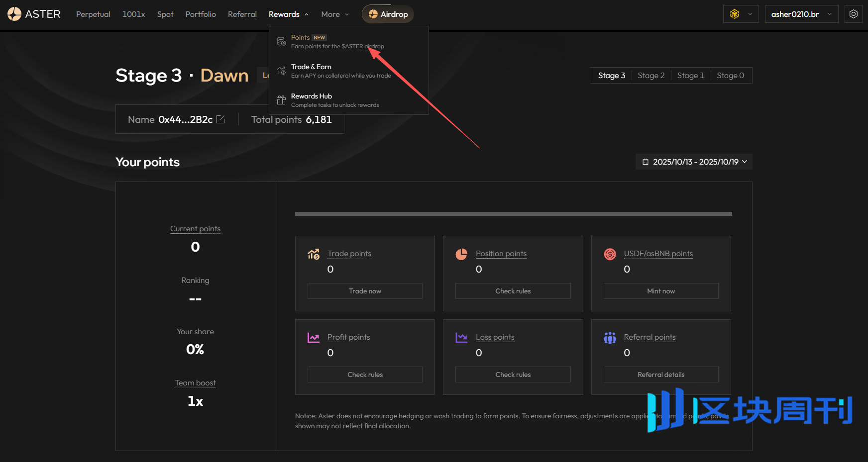Switch to the Stage 2 tab
This screenshot has height=462, width=868.
tap(651, 76)
